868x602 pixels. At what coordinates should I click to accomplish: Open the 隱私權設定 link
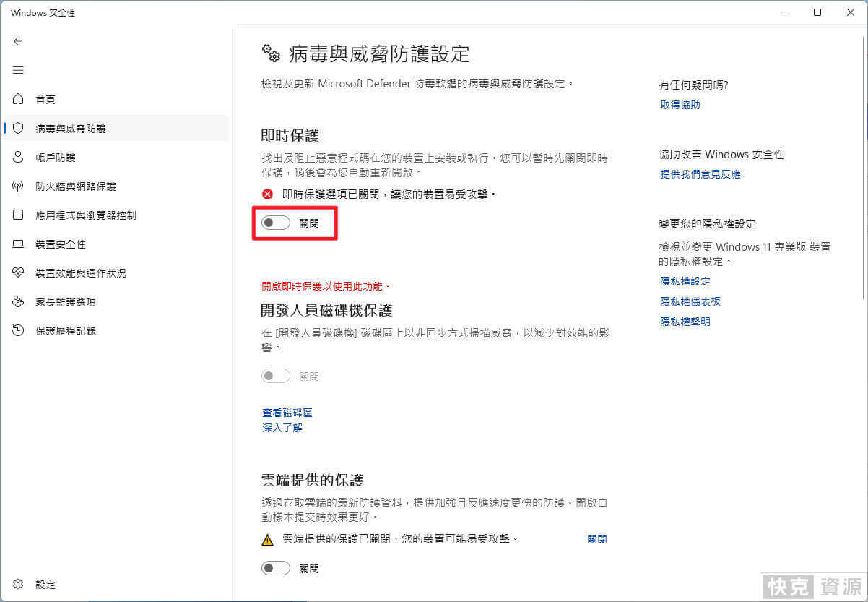tap(685, 281)
